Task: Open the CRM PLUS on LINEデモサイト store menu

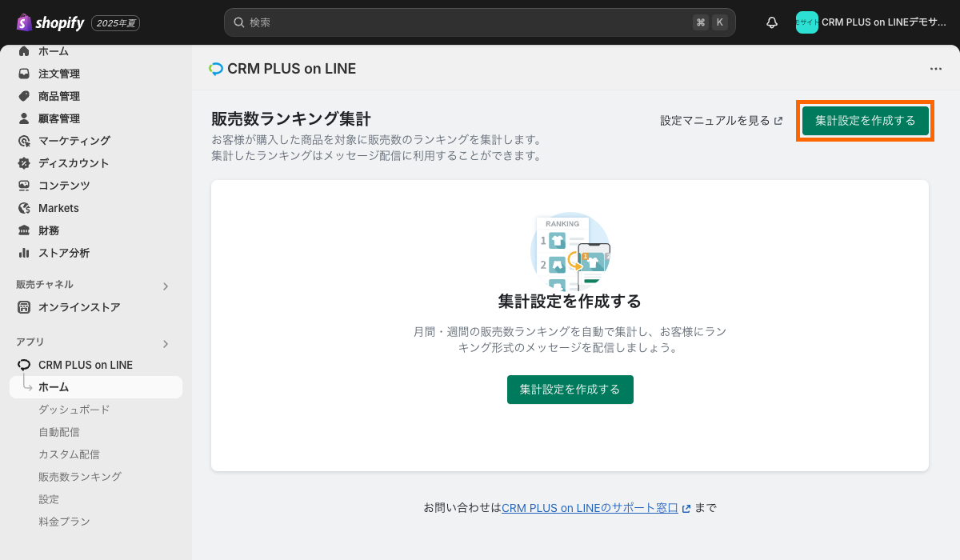Action: tap(871, 22)
